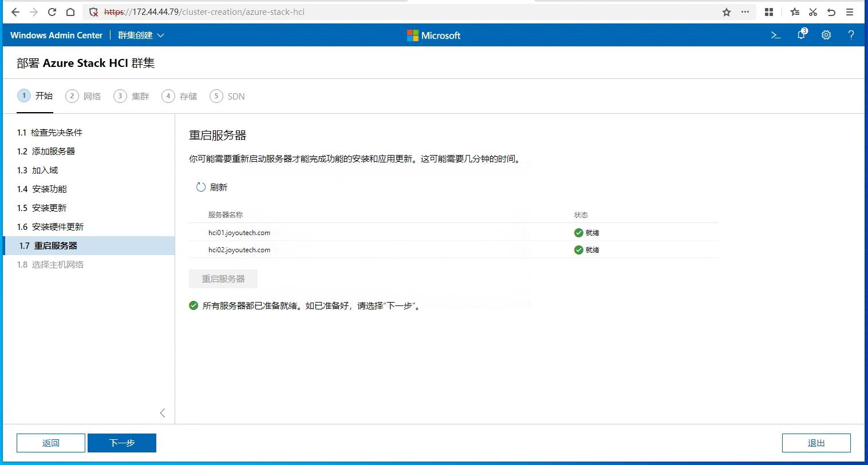Click the browser forward arrow
This screenshot has height=465, width=868.
[x=34, y=12]
